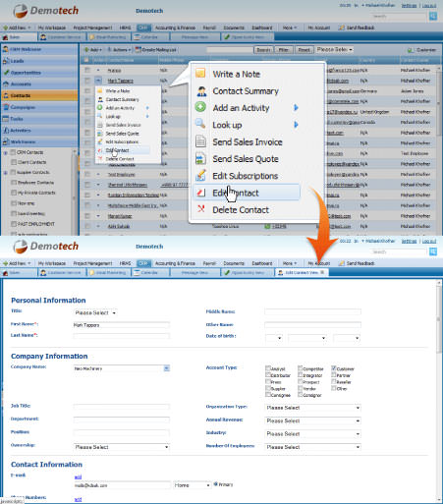The width and height of the screenshot is (443, 504).
Task: Choose Edit Contact in Mark Tappers menu
Action: click(x=117, y=150)
